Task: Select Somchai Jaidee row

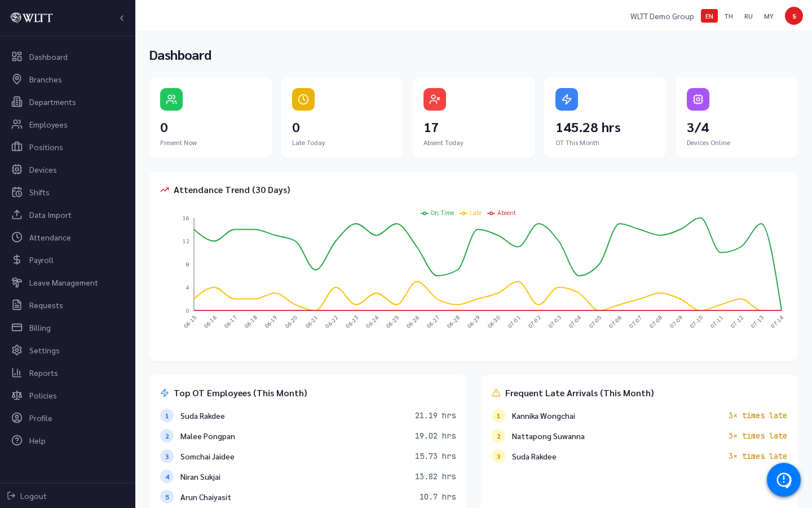Action: click(x=308, y=456)
